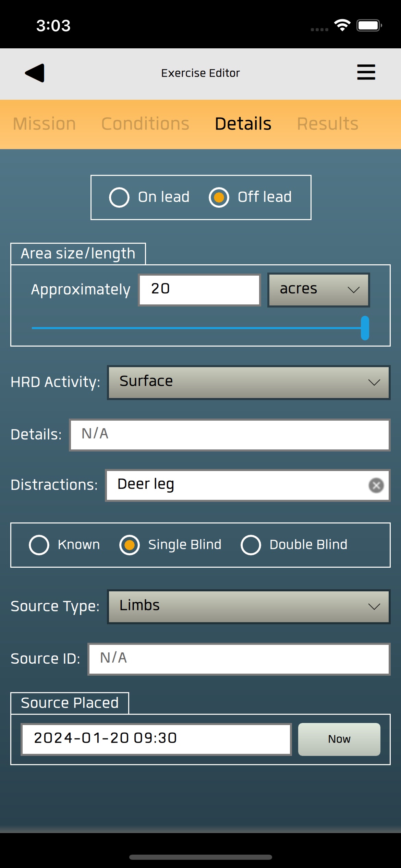The width and height of the screenshot is (401, 868).
Task: Tap the battery indicator icon
Action: point(369,25)
